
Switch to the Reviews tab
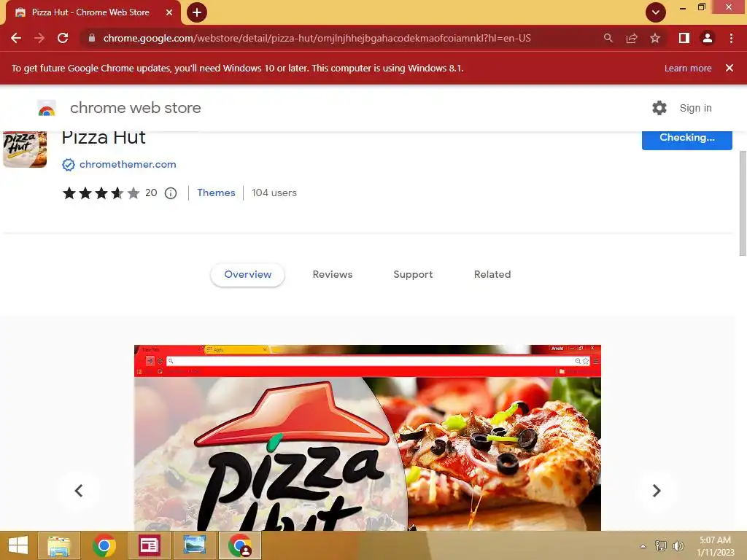click(333, 275)
